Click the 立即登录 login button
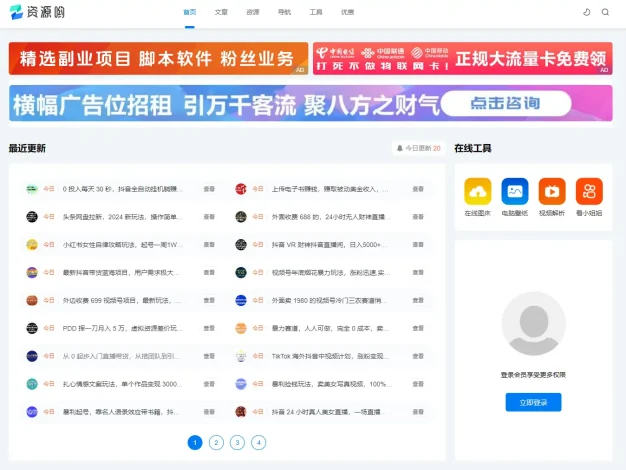 pyautogui.click(x=533, y=402)
